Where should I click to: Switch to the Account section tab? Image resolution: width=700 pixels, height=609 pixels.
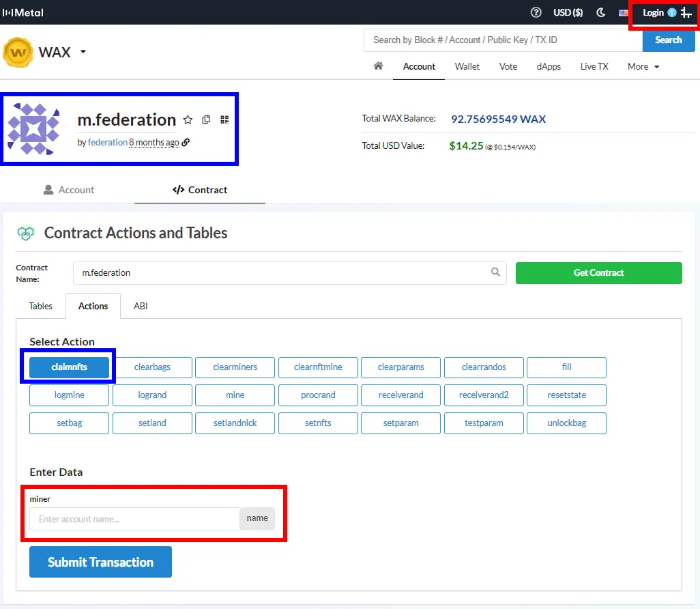pyautogui.click(x=69, y=190)
